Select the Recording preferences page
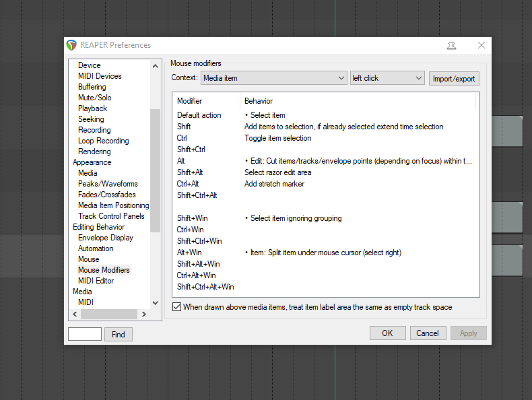Viewport: 532px width, 400px height. [94, 130]
